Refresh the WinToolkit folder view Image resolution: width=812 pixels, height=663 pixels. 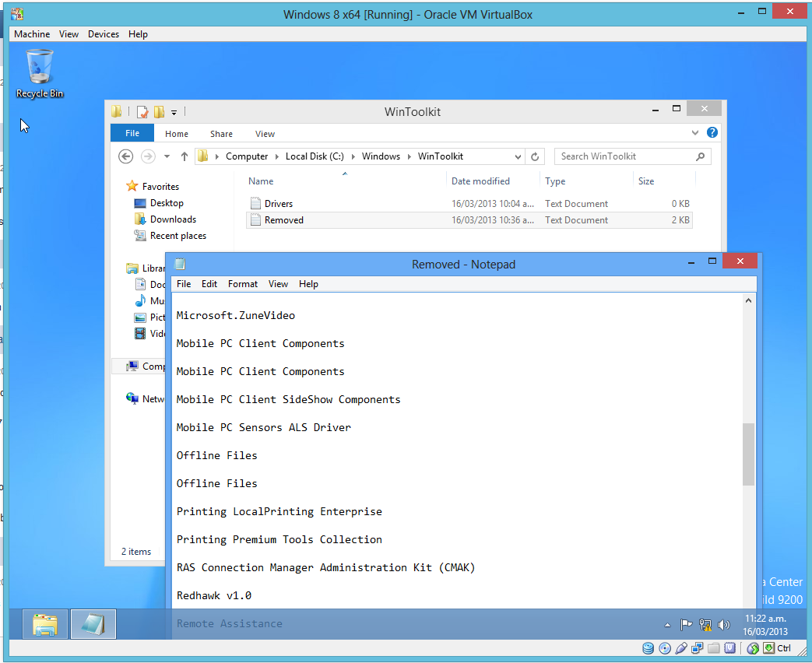pos(535,156)
